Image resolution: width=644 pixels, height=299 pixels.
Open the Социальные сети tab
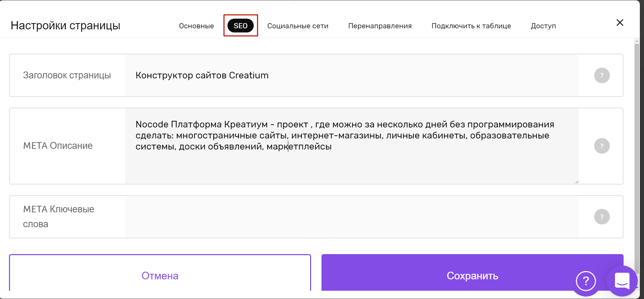[x=298, y=26]
